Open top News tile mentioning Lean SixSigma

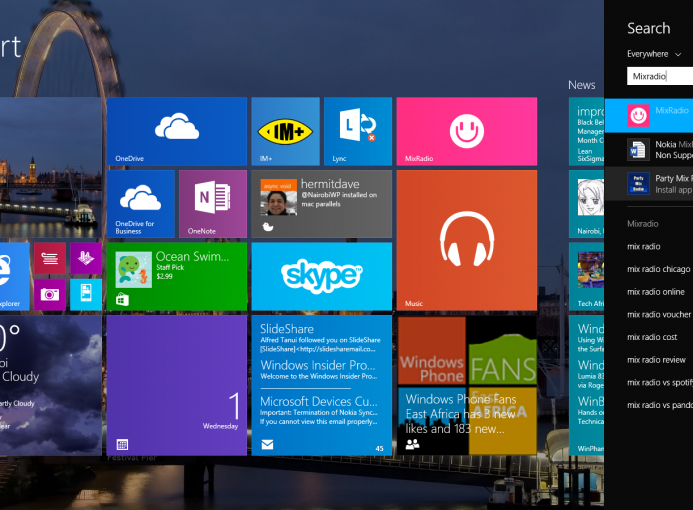(586, 131)
